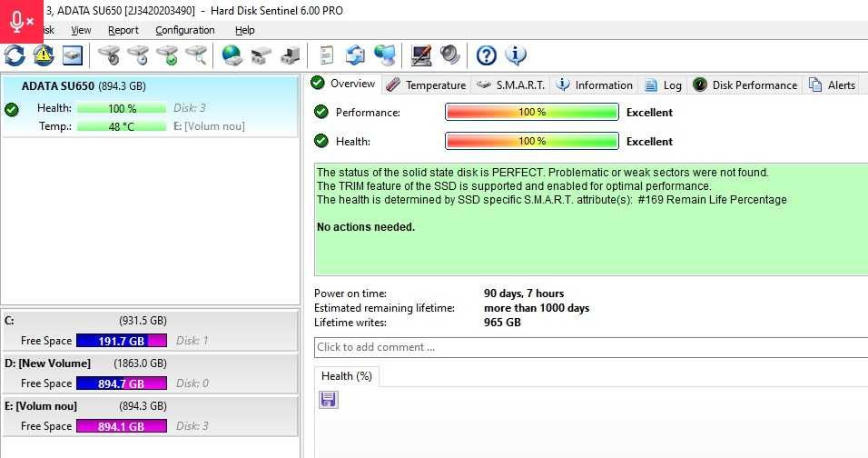
Task: Click the warning-triangle refresh icon in toolbar
Action: [44, 55]
